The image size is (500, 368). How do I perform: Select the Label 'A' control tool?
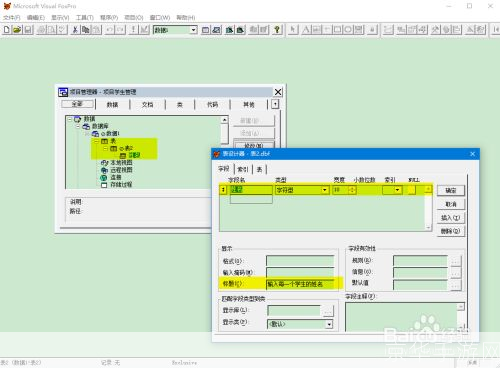click(306, 30)
